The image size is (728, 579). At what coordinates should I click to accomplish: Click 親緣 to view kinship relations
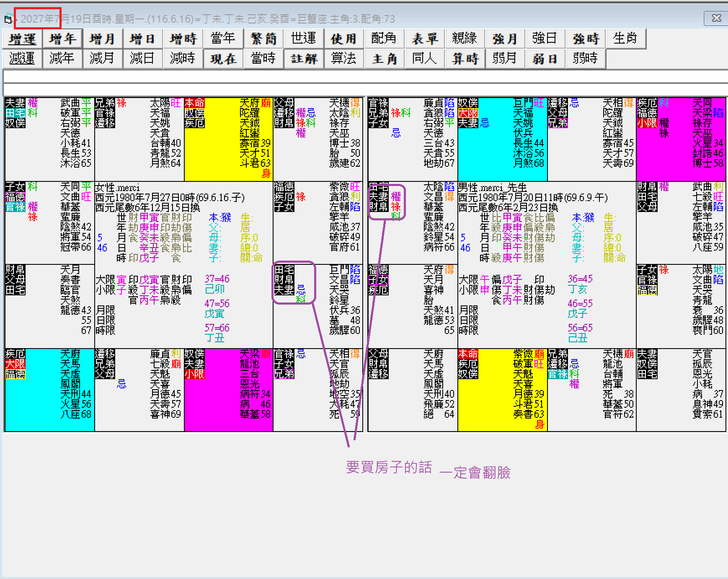coord(464,39)
